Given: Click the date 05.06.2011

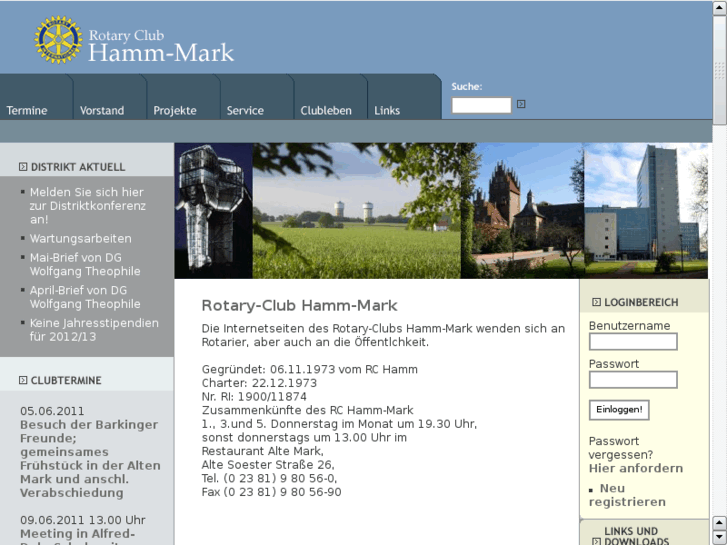Looking at the screenshot, I should click(52, 411).
